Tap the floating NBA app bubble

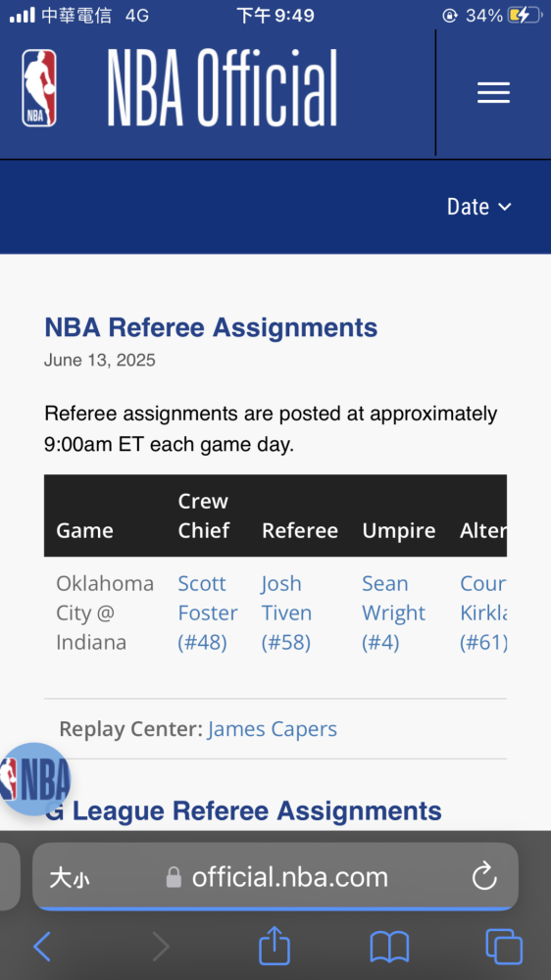pyautogui.click(x=33, y=779)
